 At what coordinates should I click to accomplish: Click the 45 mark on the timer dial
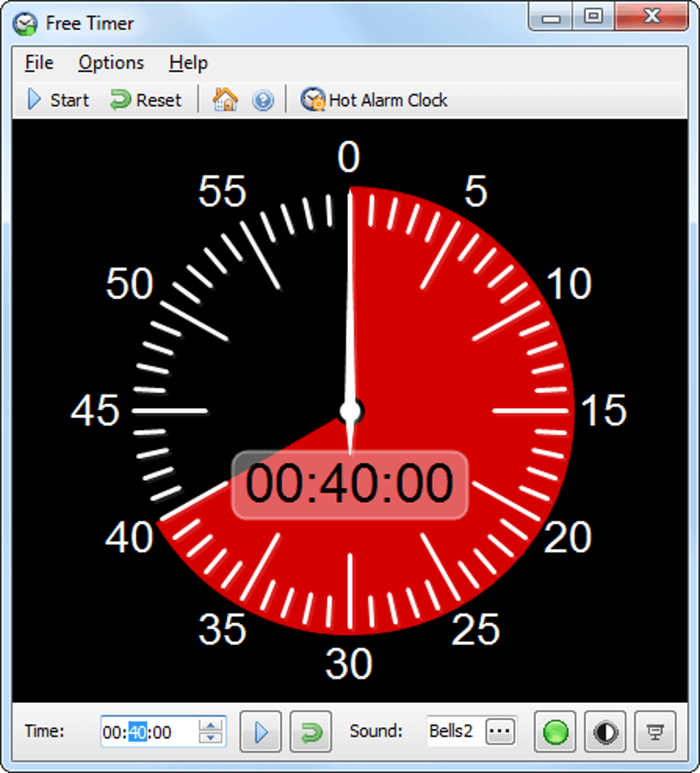coord(95,410)
